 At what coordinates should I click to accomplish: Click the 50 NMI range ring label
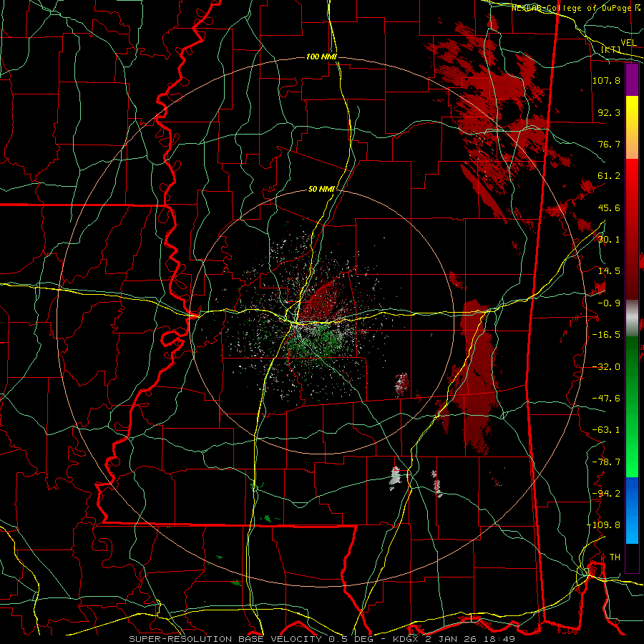(321, 189)
